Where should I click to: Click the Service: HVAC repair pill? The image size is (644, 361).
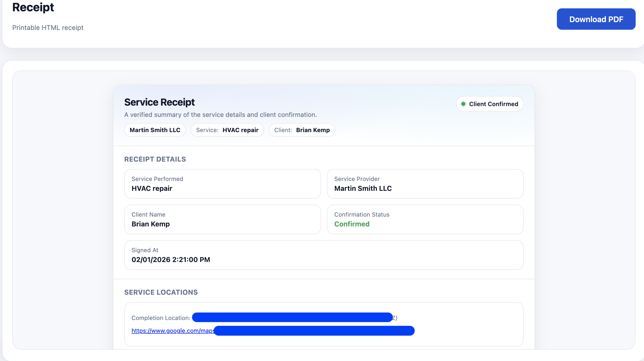(227, 130)
